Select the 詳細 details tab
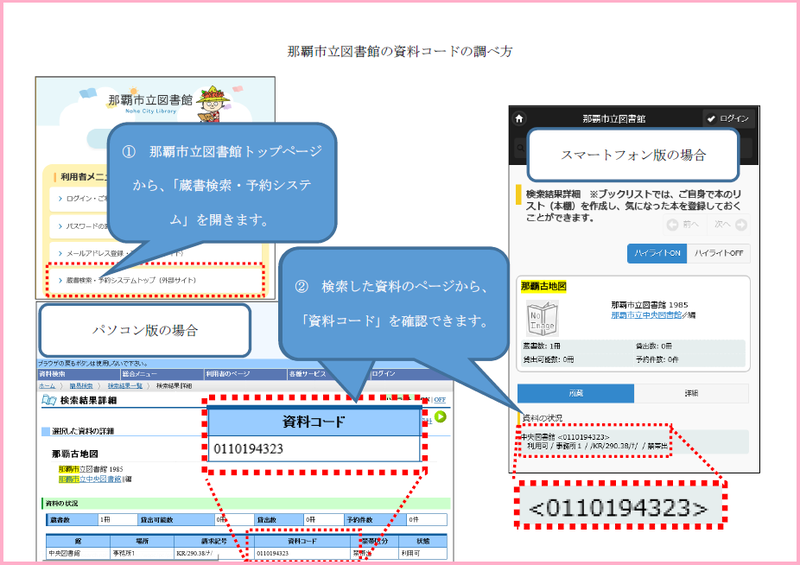This screenshot has width=800, height=565. (693, 393)
